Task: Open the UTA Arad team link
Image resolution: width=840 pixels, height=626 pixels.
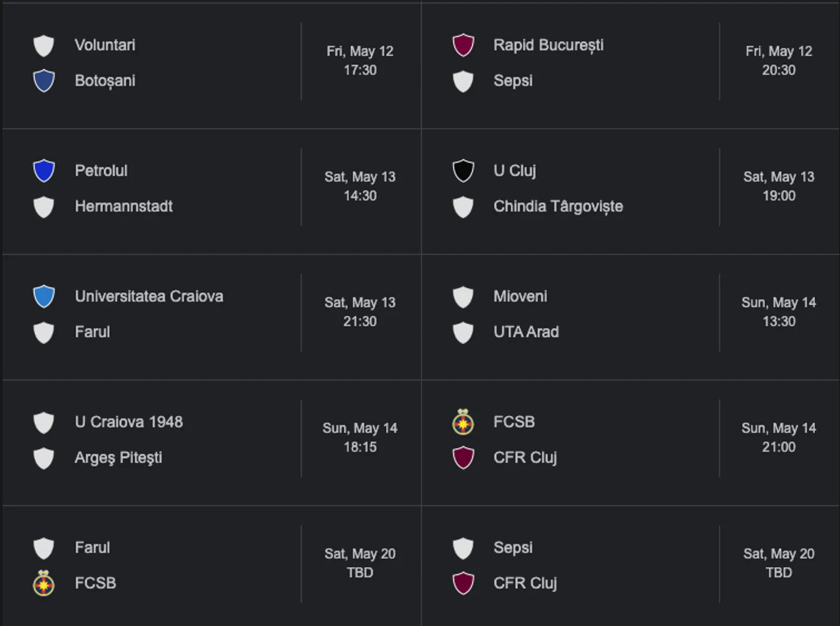Action: click(x=526, y=332)
